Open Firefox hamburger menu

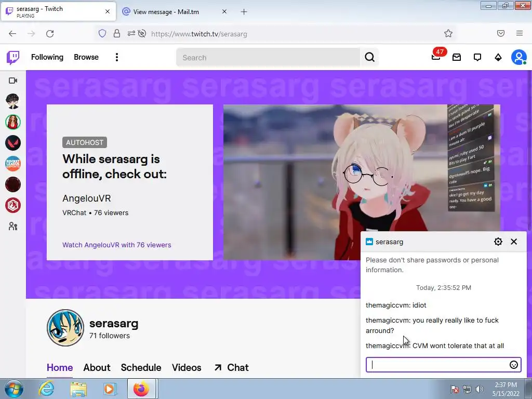[x=520, y=33]
